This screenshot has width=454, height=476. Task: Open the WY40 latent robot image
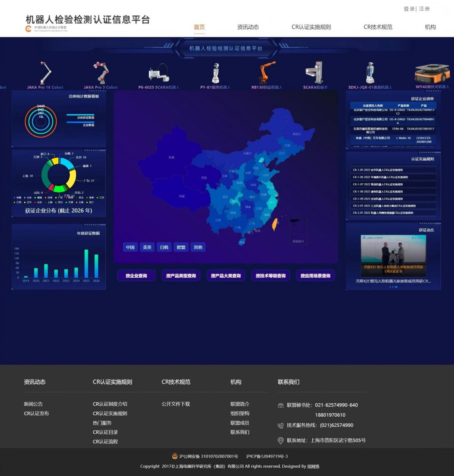[x=432, y=73]
